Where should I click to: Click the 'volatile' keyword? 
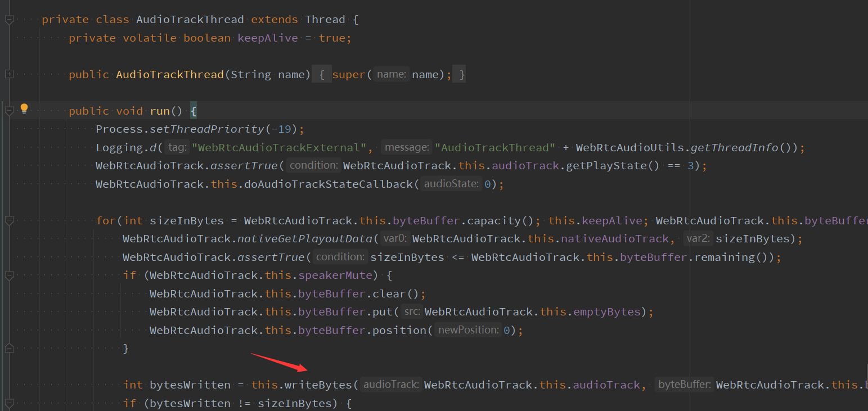click(x=150, y=38)
